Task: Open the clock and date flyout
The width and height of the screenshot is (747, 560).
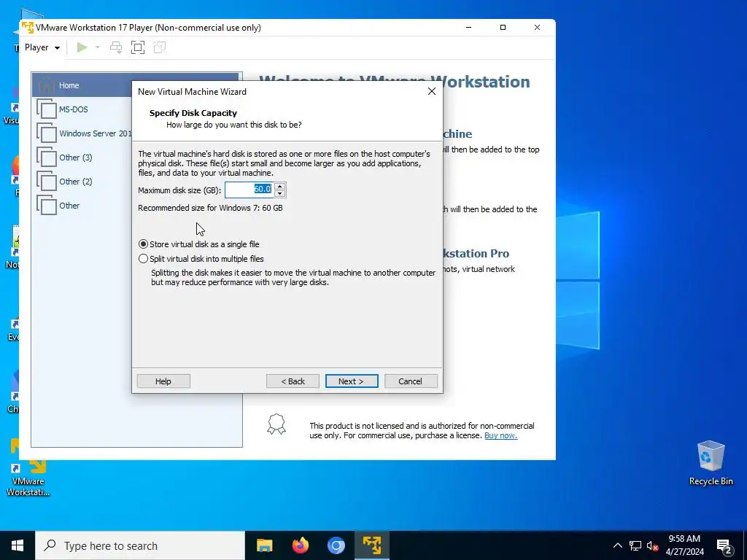Action: pyautogui.click(x=684, y=545)
